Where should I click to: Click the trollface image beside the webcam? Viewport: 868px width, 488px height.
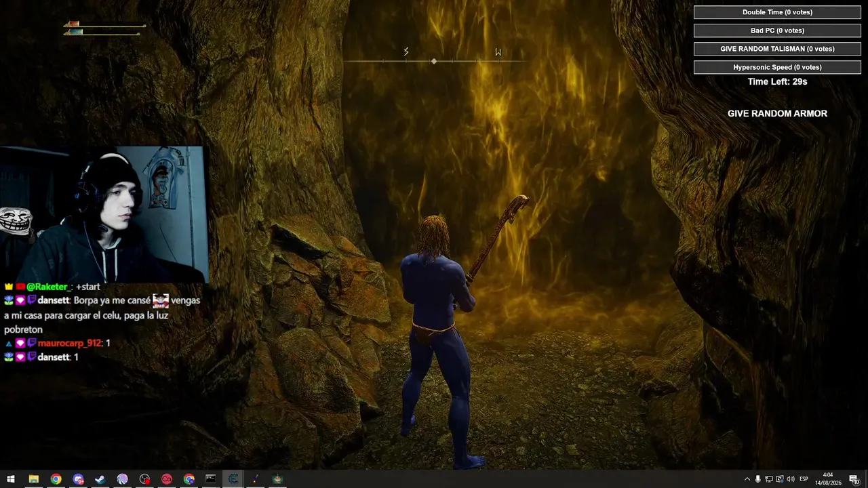coord(16,222)
